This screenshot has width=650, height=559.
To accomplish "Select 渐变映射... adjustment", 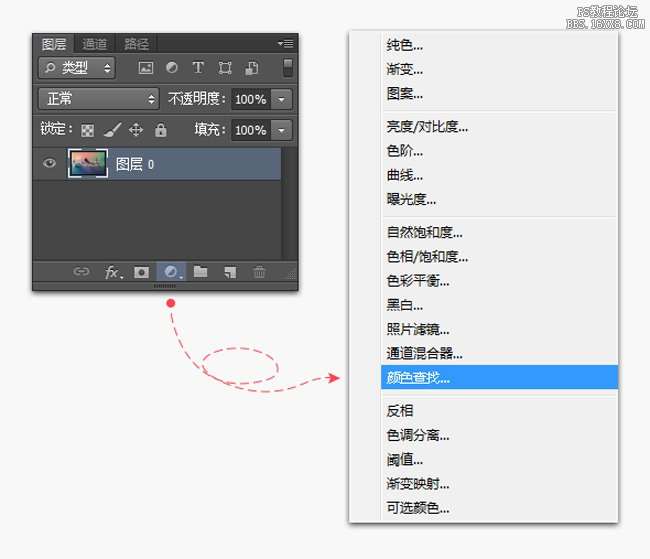I will (x=499, y=484).
